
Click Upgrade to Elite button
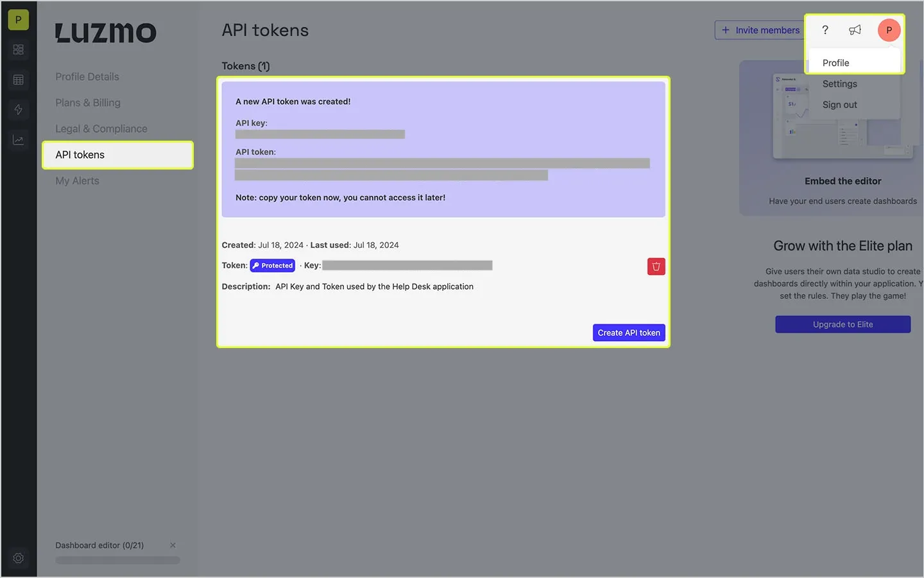click(843, 324)
